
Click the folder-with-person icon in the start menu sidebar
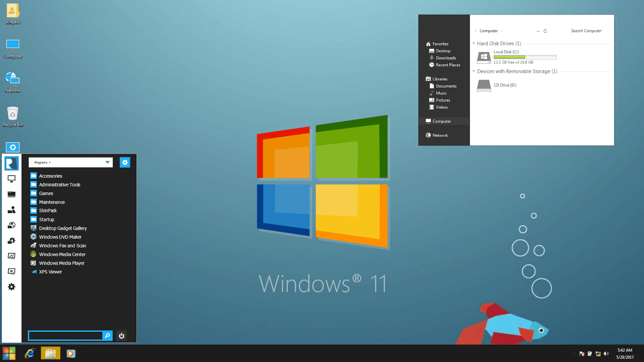coord(12,210)
